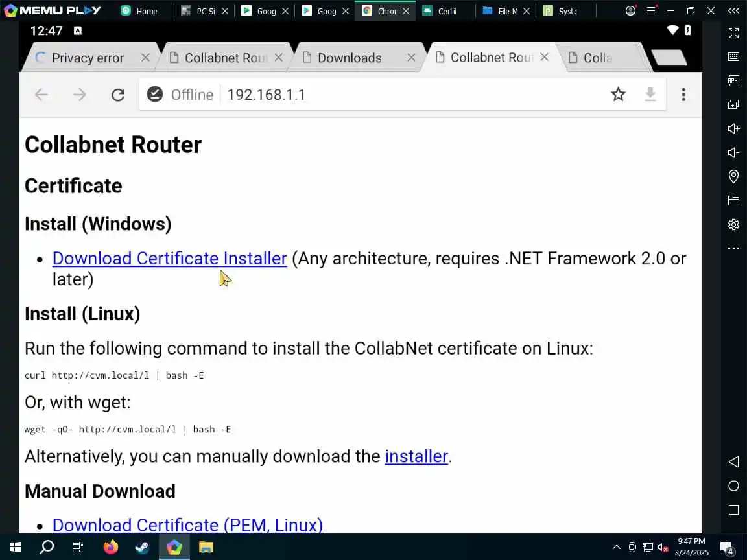Click the APK install icon in sidebar
747x560 pixels.
tap(733, 80)
